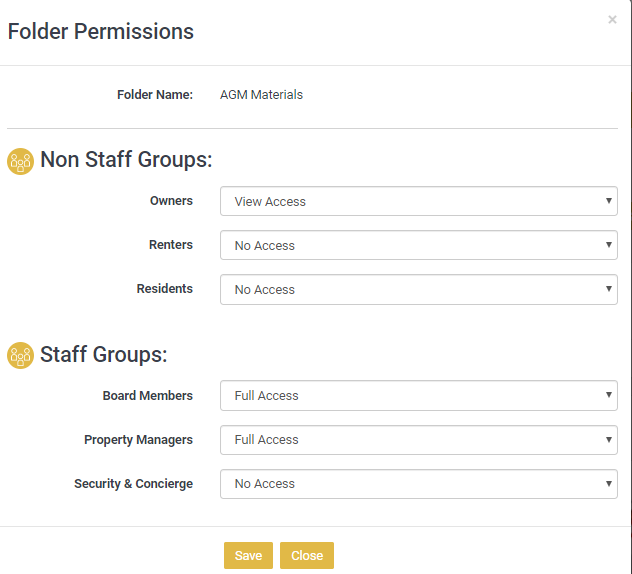This screenshot has width=632, height=574.
Task: Open the Owners access dropdown
Action: (418, 201)
